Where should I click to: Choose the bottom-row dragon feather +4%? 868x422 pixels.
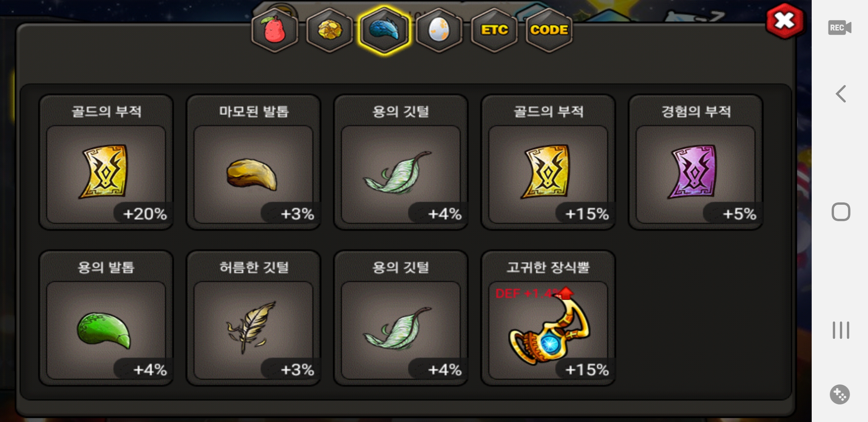(401, 318)
